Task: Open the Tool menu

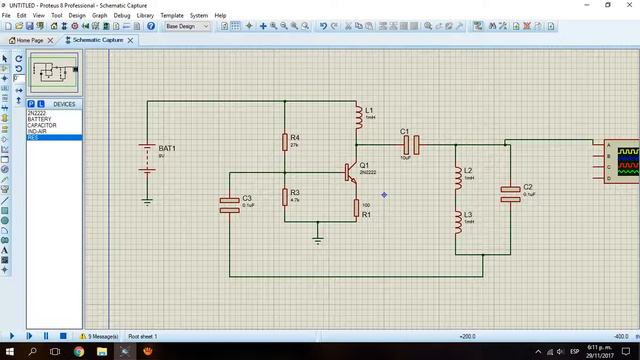Action: click(57, 16)
